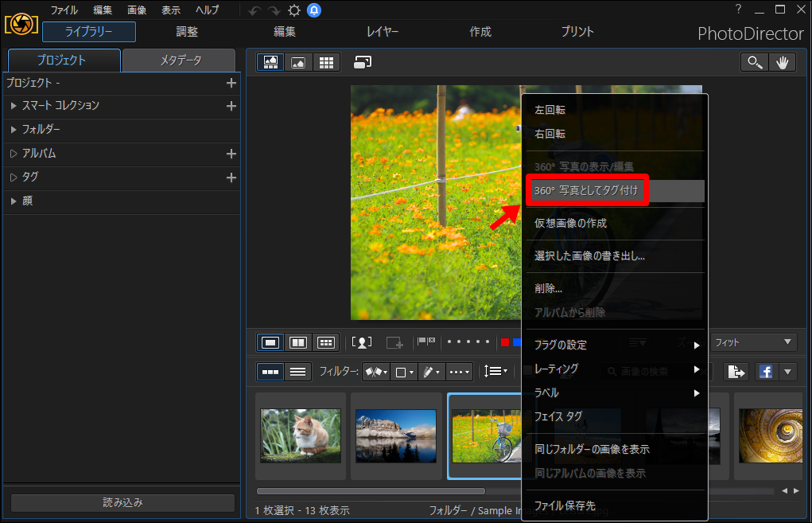The width and height of the screenshot is (812, 523).
Task: Click the export image icon
Action: (x=736, y=372)
